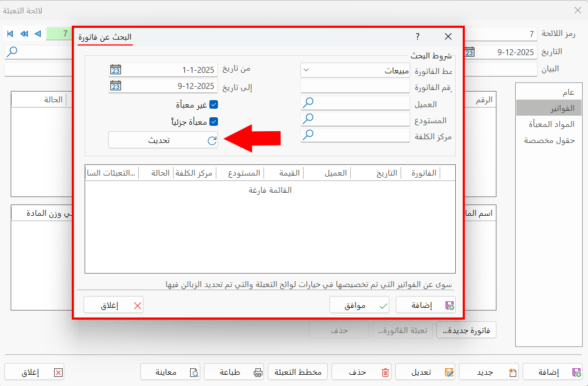Switch to the حقول مخصصة sidebar tab
This screenshot has height=386, width=588.
(548, 140)
